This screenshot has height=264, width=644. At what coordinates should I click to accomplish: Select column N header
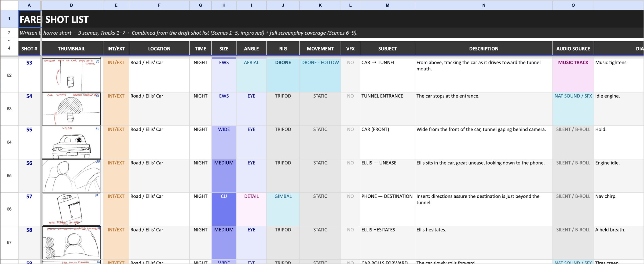coord(484,5)
